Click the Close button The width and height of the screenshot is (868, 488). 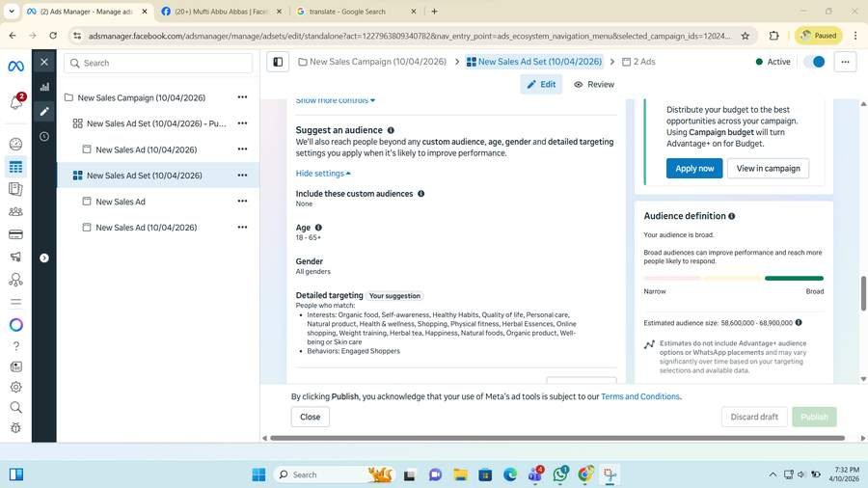[x=310, y=417]
